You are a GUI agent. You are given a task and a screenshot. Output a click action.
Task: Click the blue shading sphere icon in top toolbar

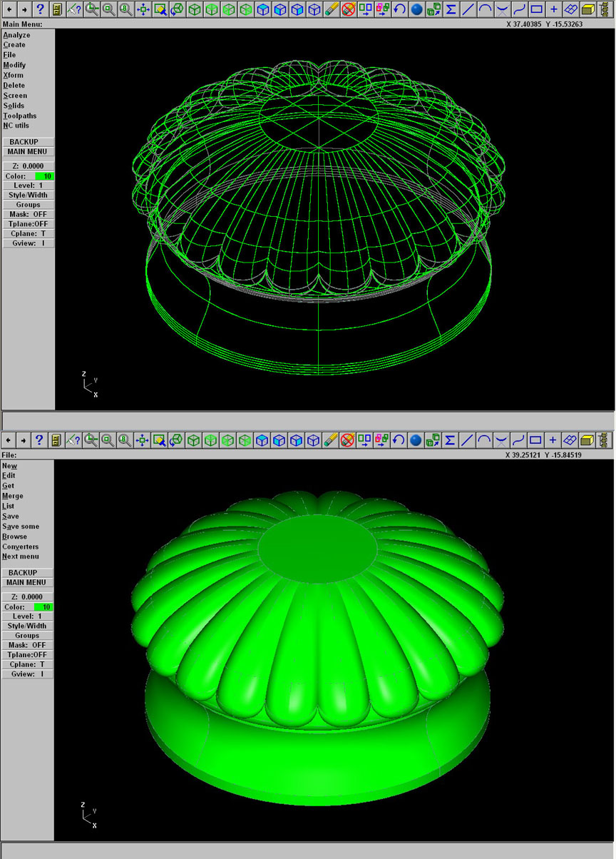[x=417, y=9]
